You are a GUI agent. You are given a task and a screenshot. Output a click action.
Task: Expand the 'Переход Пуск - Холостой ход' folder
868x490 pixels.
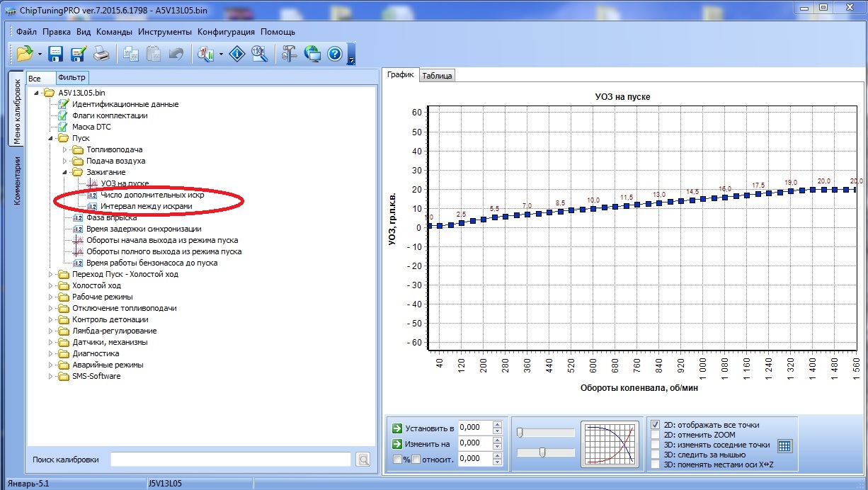[x=51, y=274]
